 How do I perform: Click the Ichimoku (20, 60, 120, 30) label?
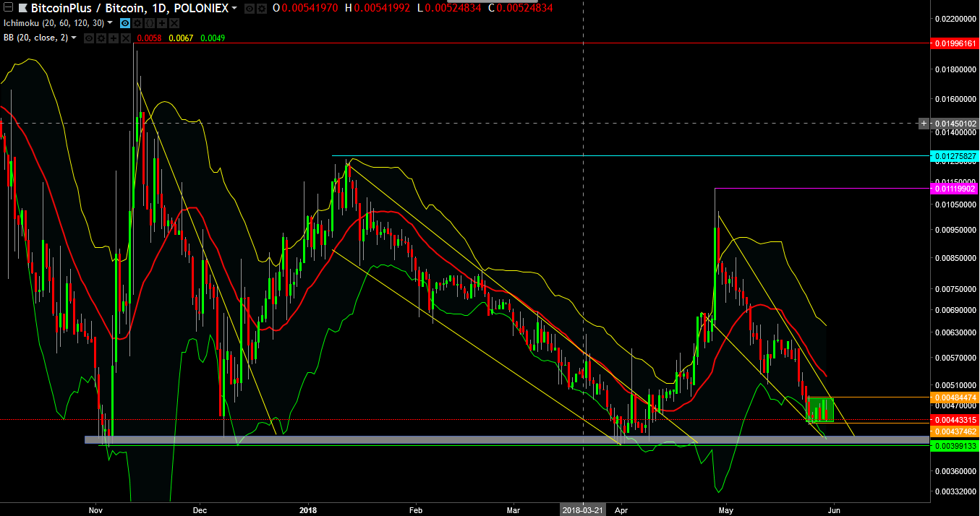54,22
